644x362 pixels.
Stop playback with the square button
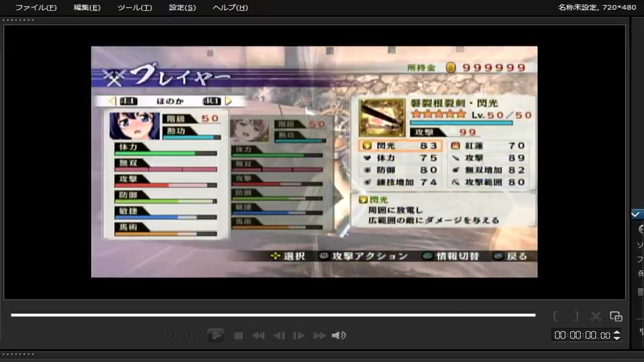click(x=238, y=336)
